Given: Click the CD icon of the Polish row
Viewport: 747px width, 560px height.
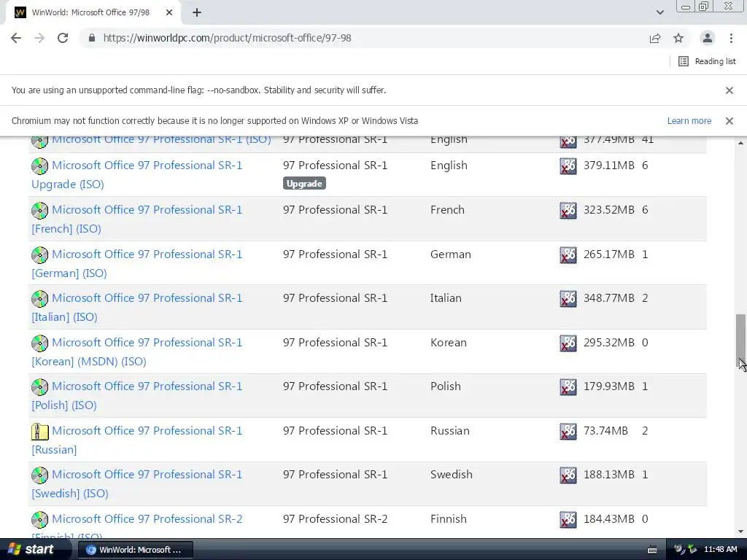Looking at the screenshot, I should pyautogui.click(x=40, y=387).
